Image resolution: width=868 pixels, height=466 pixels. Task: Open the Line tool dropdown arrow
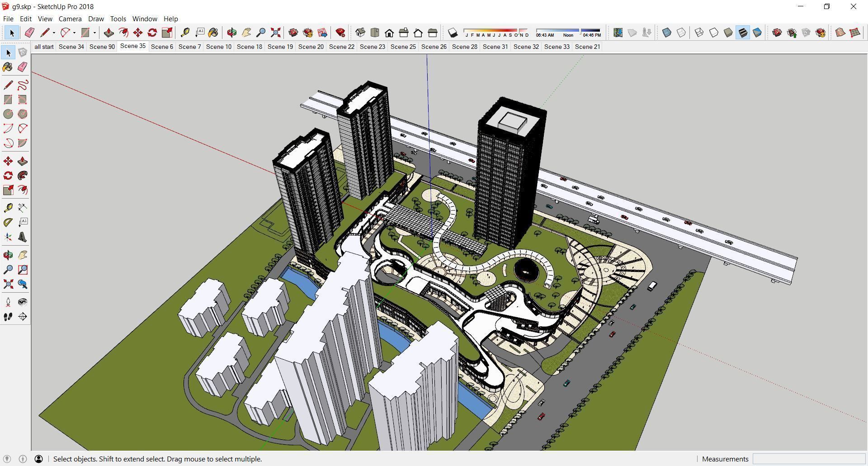pos(54,33)
